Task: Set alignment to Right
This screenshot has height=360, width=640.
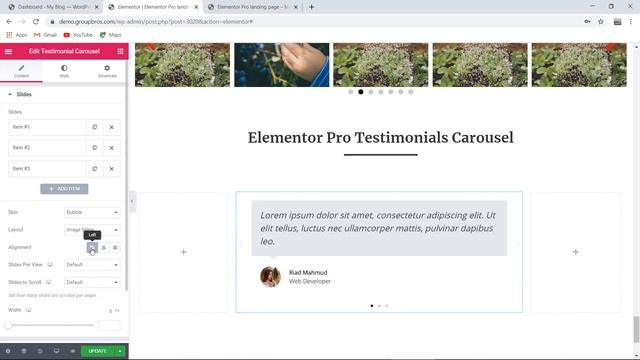Action: [115, 247]
